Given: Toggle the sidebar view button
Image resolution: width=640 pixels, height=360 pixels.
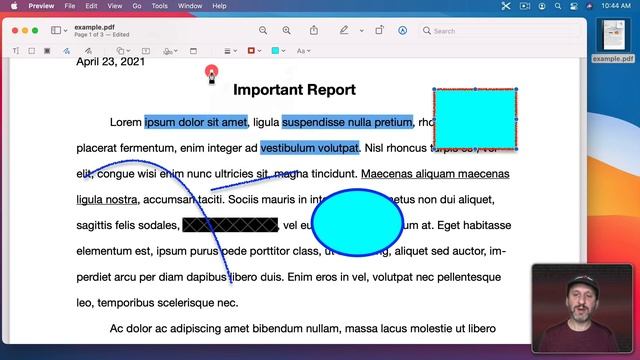Looking at the screenshot, I should click(x=56, y=30).
